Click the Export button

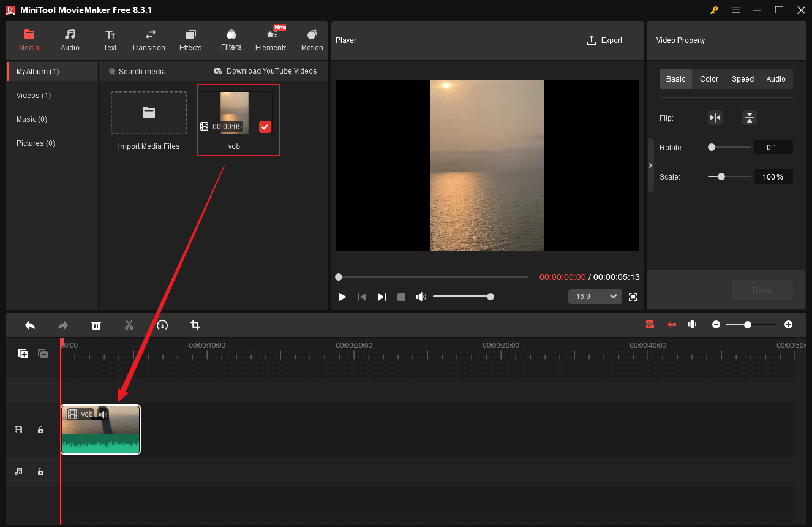pos(604,40)
